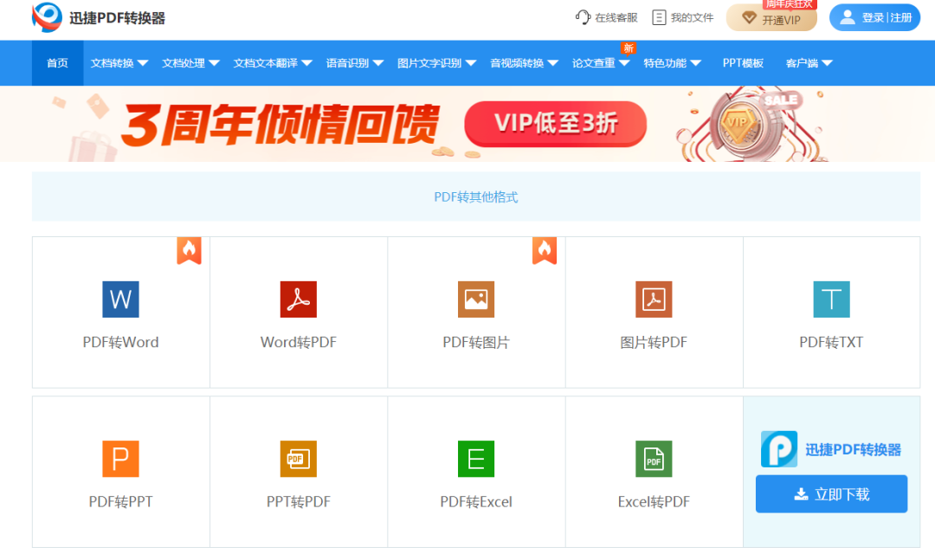Click the PDF转Word label text
Image resolution: width=935 pixels, height=560 pixels.
click(120, 343)
